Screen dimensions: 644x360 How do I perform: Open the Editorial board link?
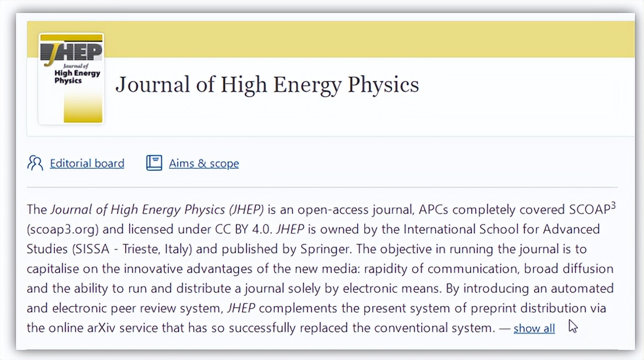click(x=87, y=163)
